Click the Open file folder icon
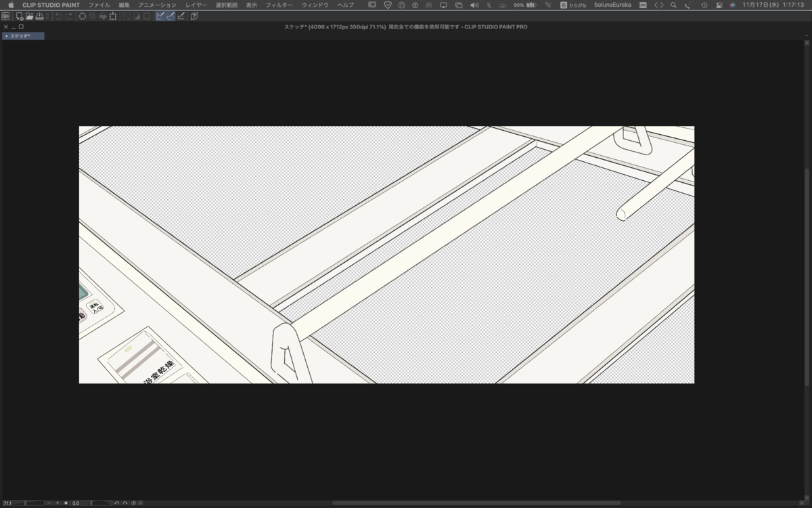 tap(30, 16)
